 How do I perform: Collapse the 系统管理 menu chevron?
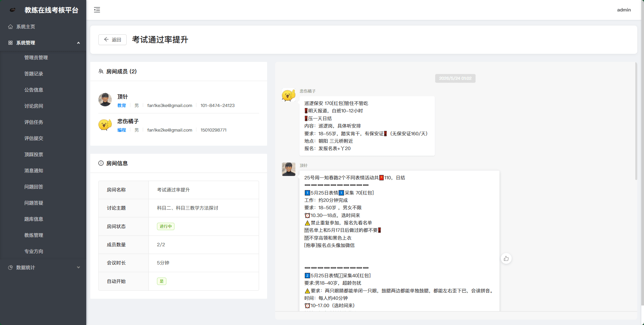point(78,43)
